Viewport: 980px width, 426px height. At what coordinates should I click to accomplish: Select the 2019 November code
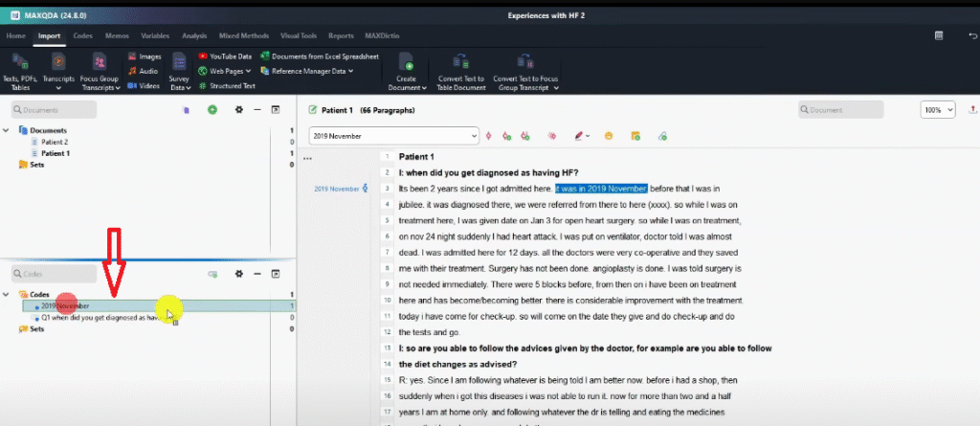[x=159, y=306]
